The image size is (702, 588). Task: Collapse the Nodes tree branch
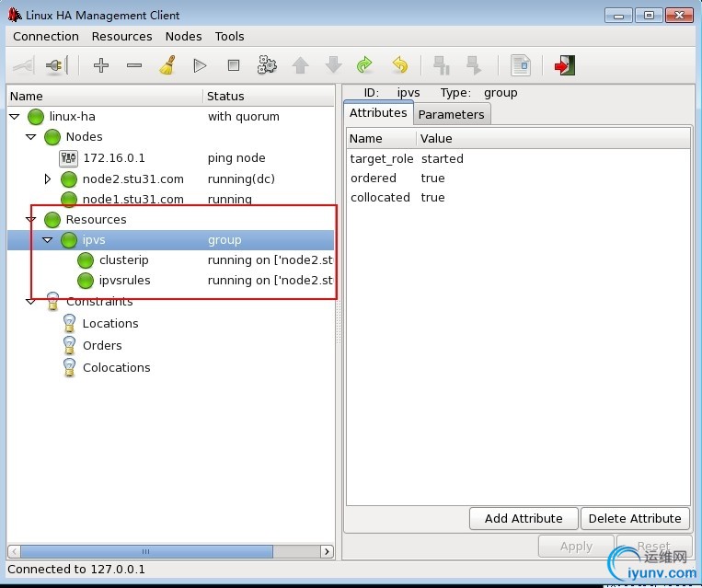tap(31, 137)
